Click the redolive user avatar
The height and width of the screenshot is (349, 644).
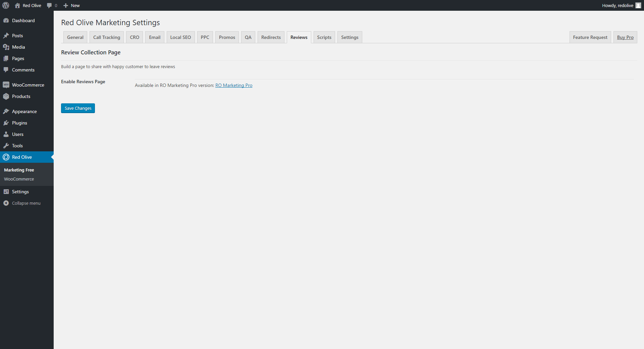tap(638, 5)
